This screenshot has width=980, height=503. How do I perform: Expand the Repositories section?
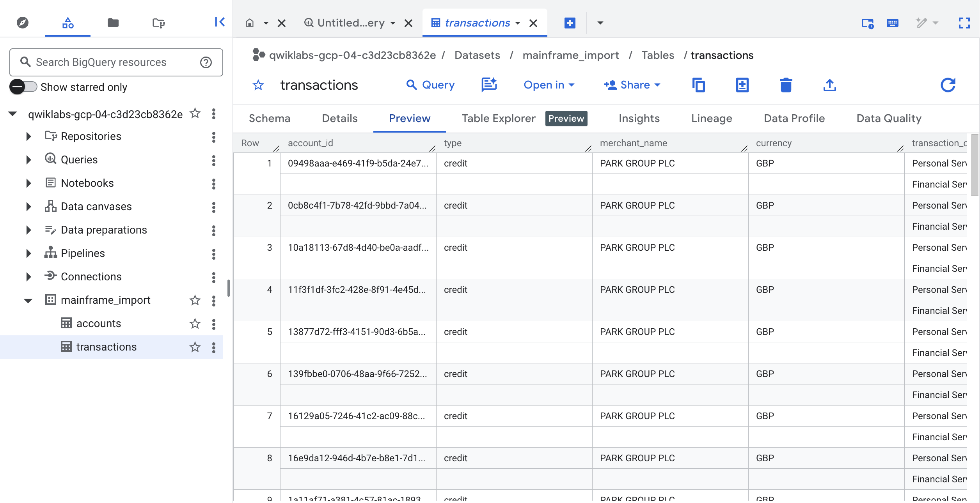(x=28, y=136)
